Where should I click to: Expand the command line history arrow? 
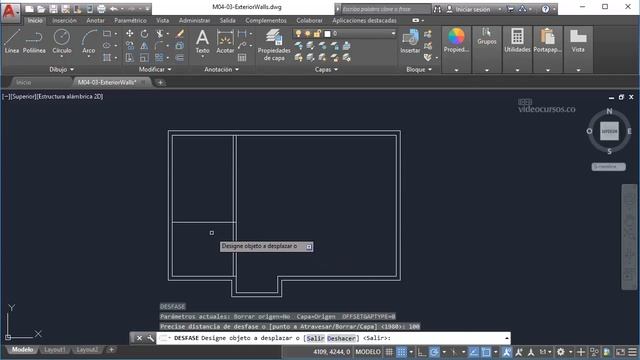507,338
